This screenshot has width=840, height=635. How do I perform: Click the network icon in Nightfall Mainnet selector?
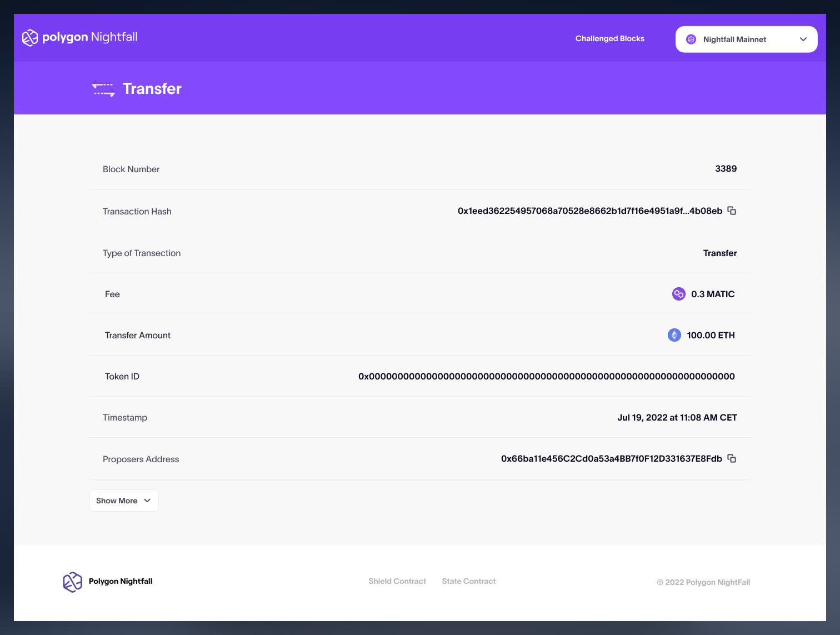point(691,39)
